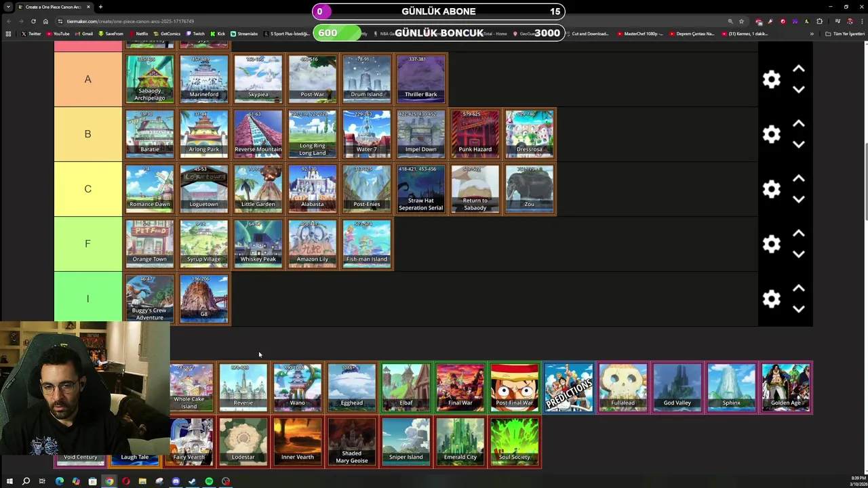Image resolution: width=868 pixels, height=488 pixels.
Task: Open taskbar search
Action: [x=26, y=481]
